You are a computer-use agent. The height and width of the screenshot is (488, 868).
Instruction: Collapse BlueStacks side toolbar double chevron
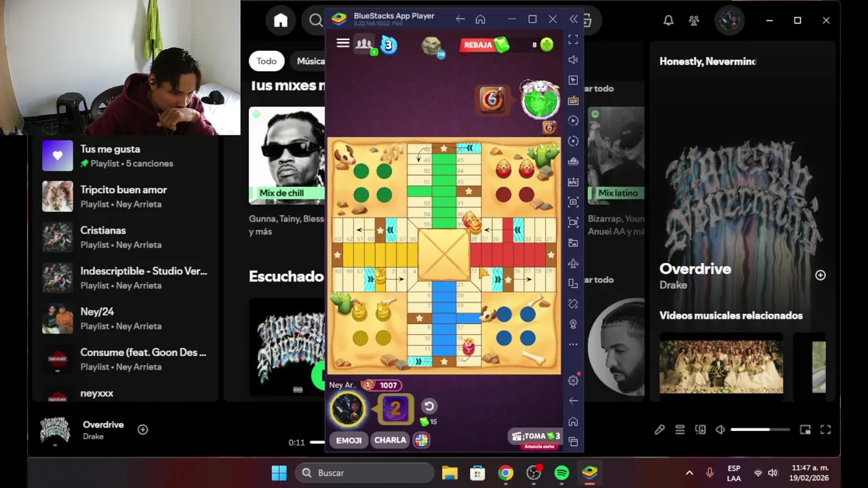click(574, 19)
